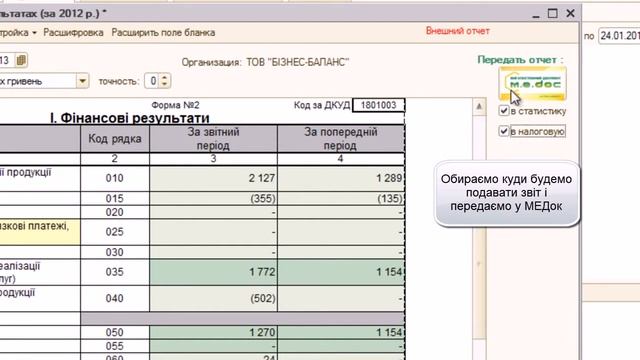The height and width of the screenshot is (360, 640).
Task: Click row code 025
Action: pyautogui.click(x=115, y=232)
